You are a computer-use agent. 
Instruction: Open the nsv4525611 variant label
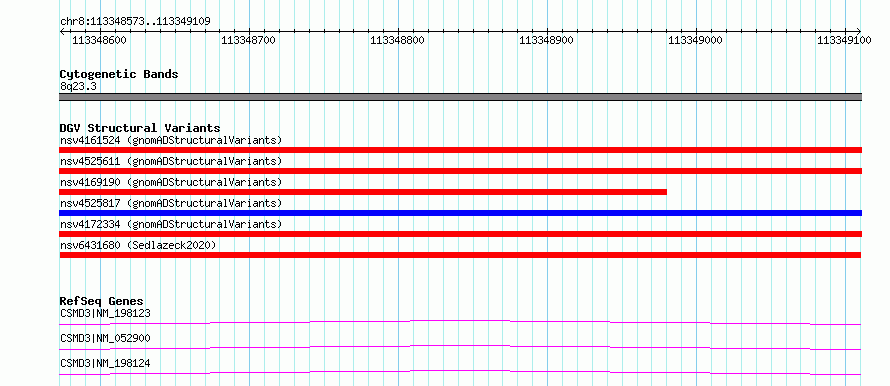pos(171,161)
